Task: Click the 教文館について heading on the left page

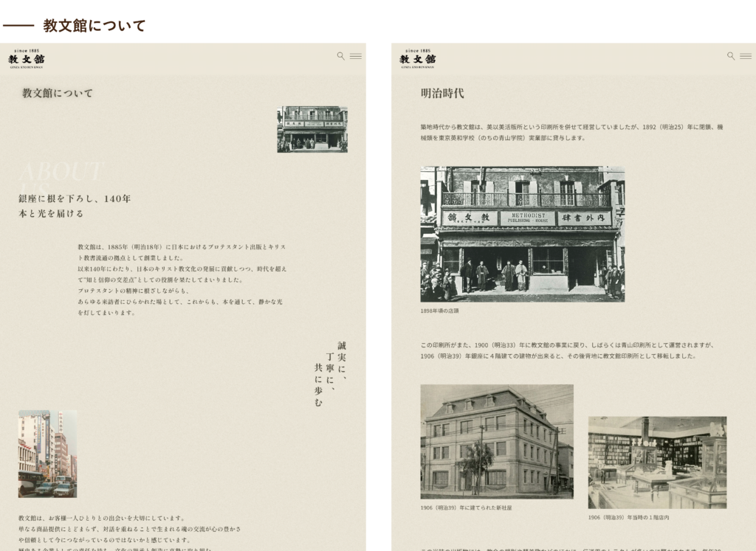Action: [x=58, y=93]
